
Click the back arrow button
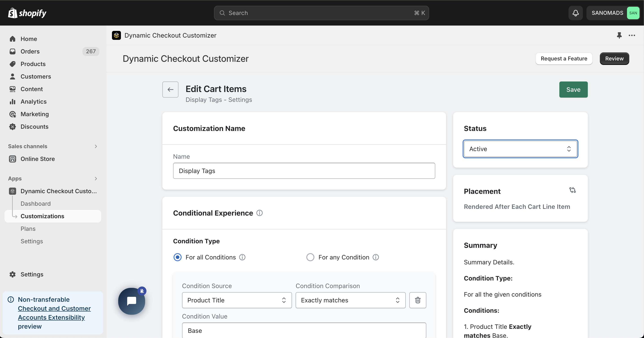tap(170, 90)
